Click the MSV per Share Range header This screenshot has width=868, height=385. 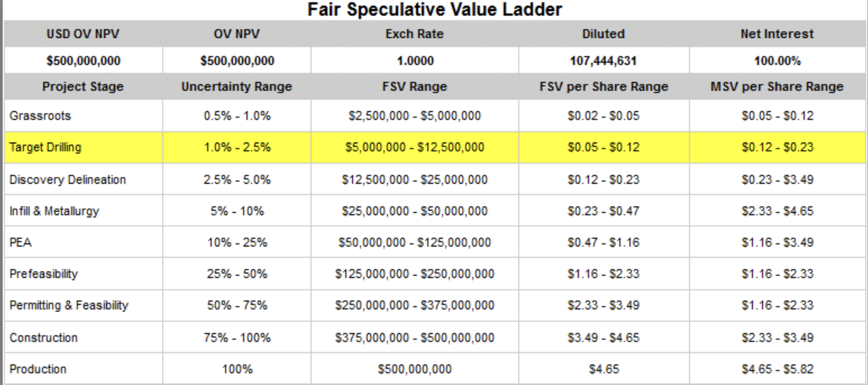click(777, 87)
